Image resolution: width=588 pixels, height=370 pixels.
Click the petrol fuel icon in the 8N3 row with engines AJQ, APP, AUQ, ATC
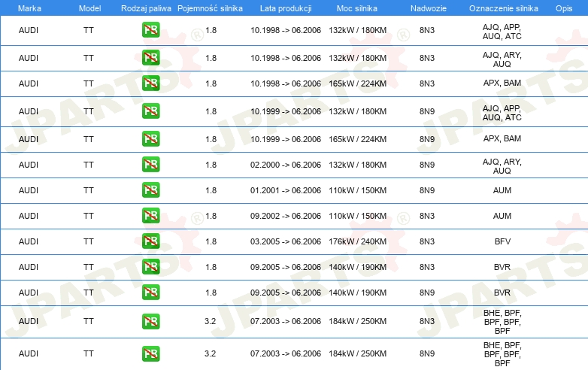pos(150,30)
